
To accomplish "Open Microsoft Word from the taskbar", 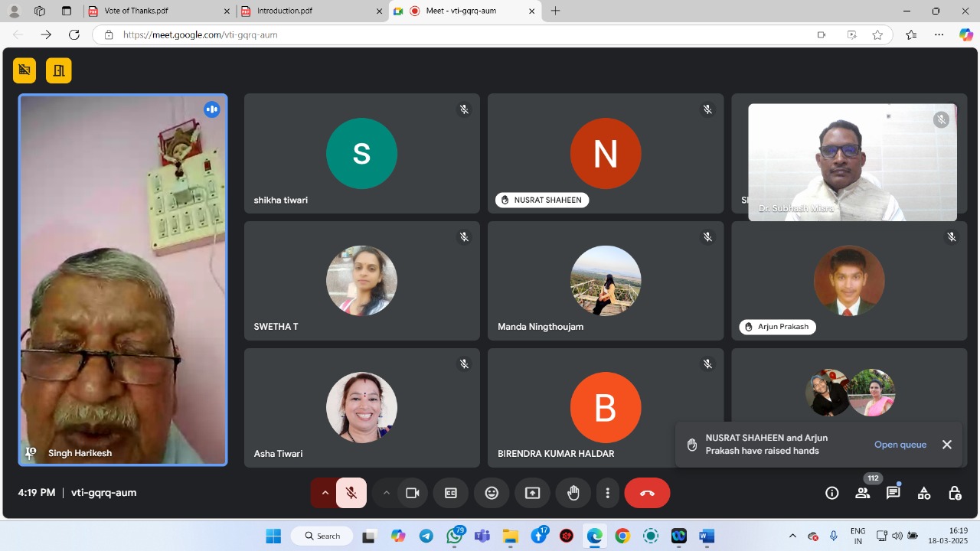I will point(706,536).
